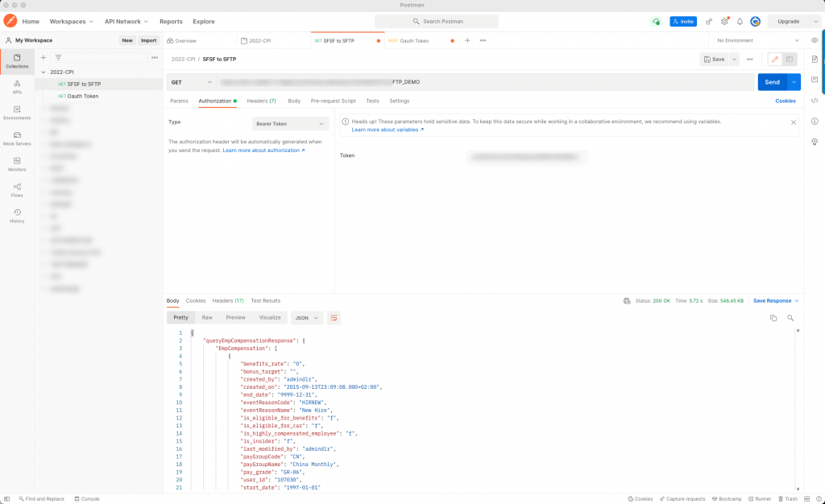Select the Pretty response view
Viewport: 825px width, 504px height.
[180, 317]
